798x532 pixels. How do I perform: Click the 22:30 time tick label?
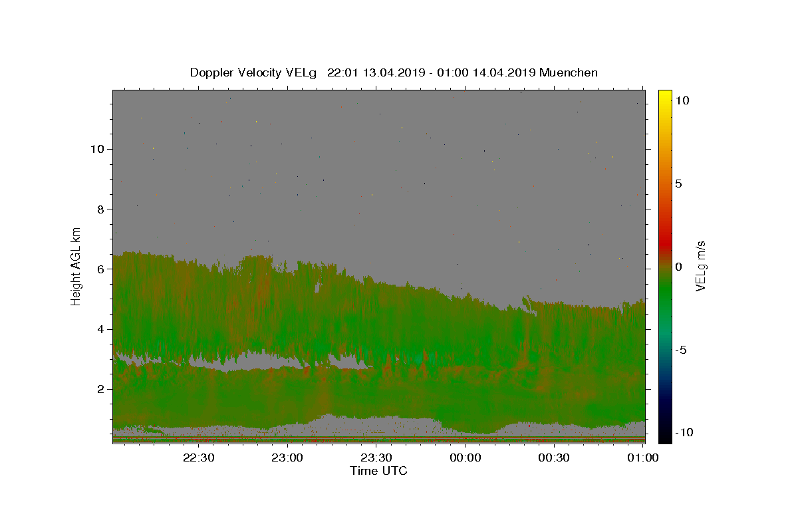click(x=198, y=458)
